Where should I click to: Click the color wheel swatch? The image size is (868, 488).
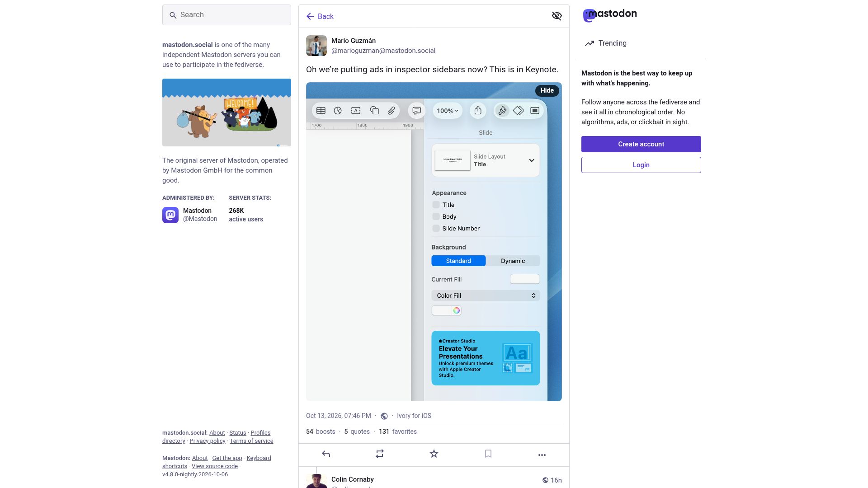point(457,310)
